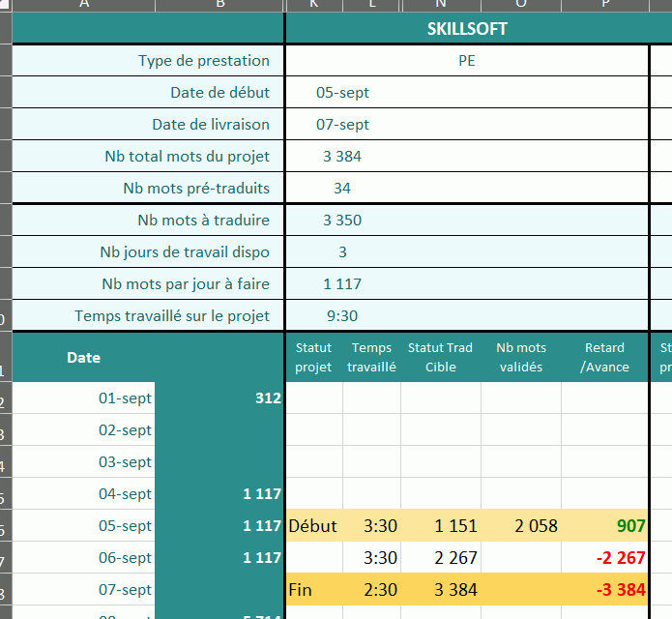
Task: Select the 3 384 target value in the Fin row
Action: (x=441, y=589)
